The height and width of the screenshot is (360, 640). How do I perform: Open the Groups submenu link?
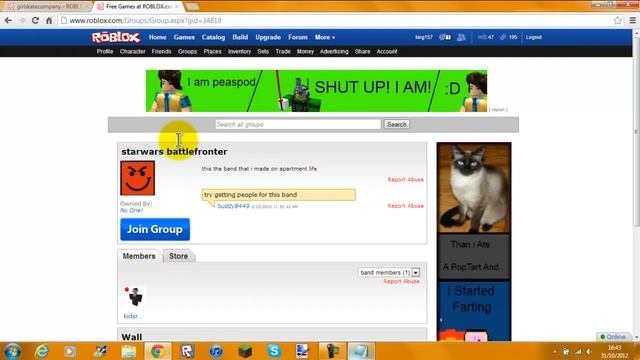(x=188, y=51)
